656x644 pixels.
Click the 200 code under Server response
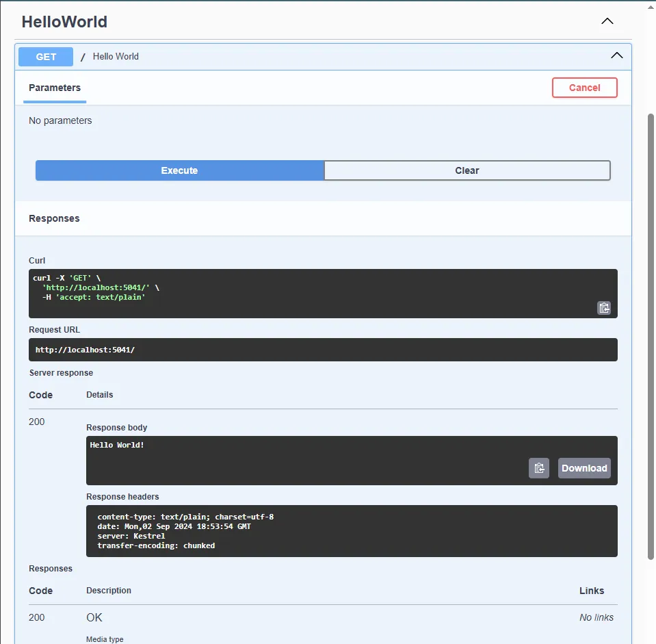pos(36,422)
